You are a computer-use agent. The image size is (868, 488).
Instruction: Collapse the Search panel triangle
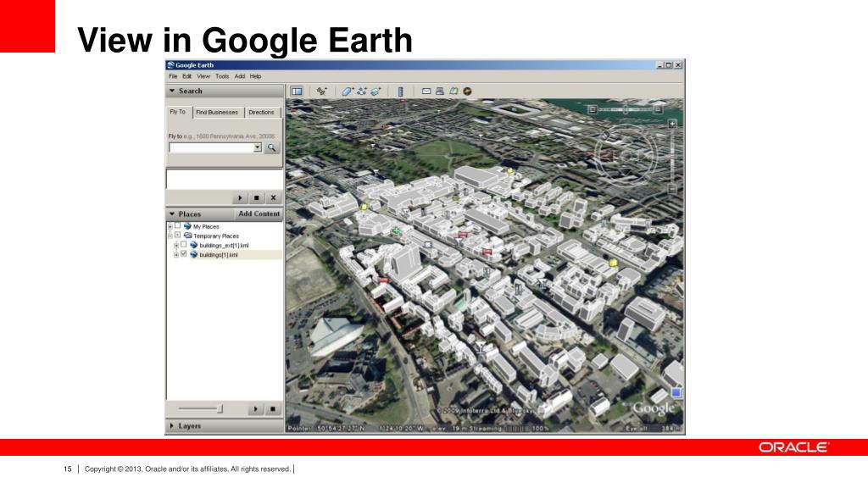pyautogui.click(x=172, y=91)
